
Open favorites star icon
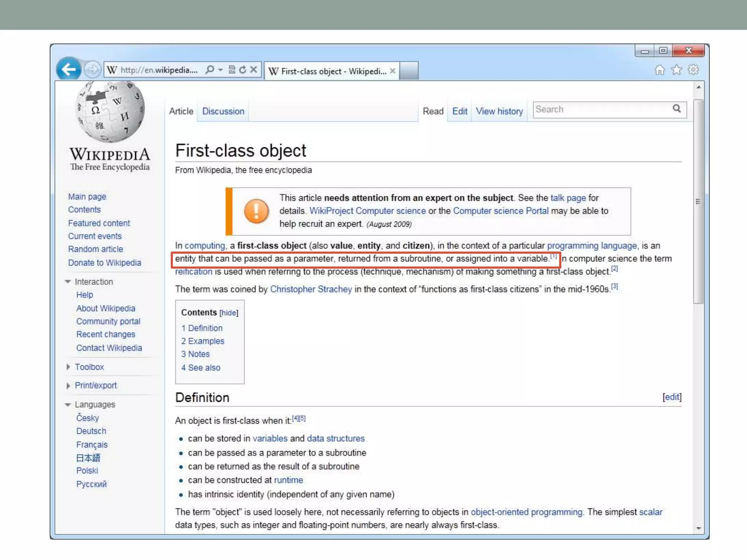pos(677,70)
